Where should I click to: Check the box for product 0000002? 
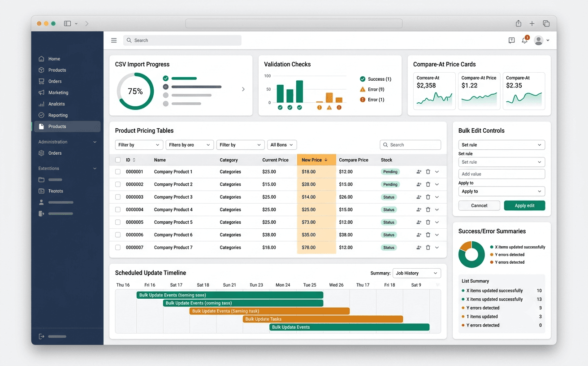tap(118, 184)
